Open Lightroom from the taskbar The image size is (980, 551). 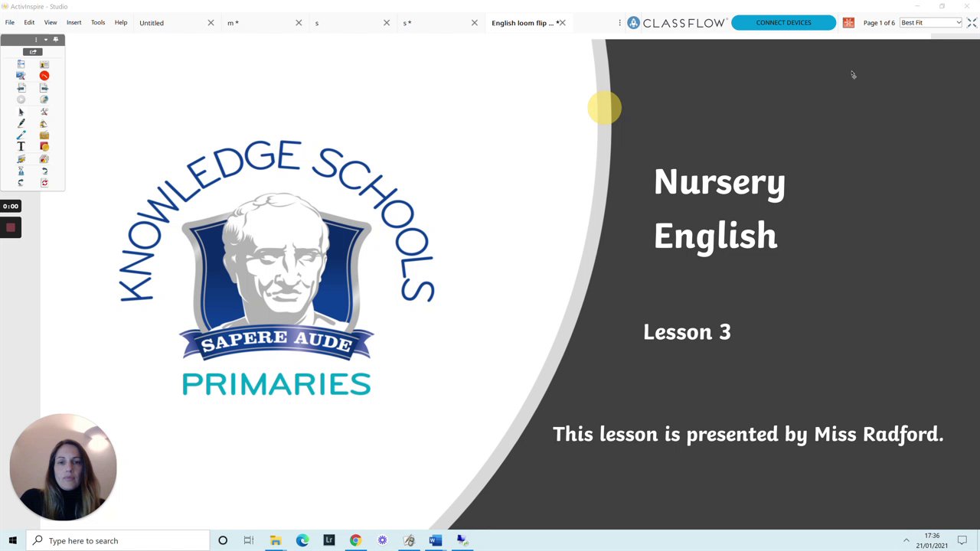tap(328, 540)
